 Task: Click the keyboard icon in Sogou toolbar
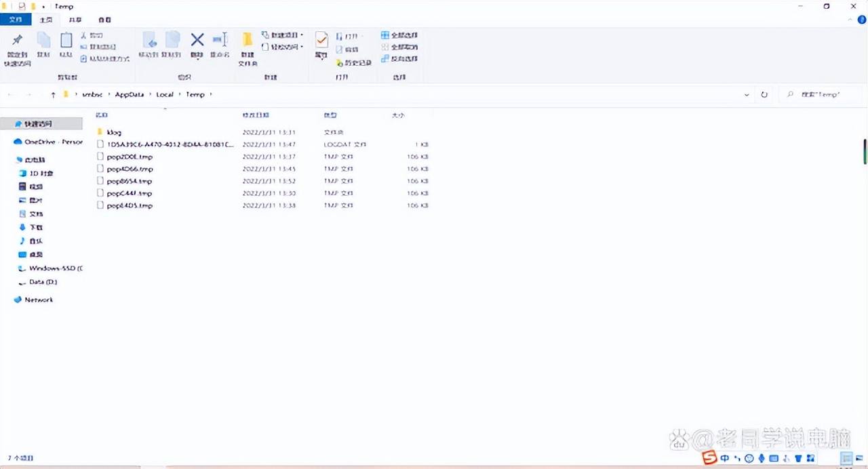774,459
